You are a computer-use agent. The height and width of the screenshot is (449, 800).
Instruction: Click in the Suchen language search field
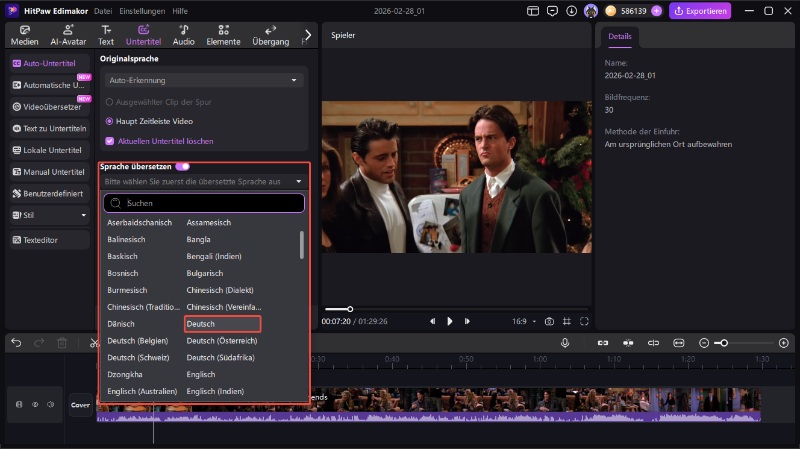pos(204,203)
